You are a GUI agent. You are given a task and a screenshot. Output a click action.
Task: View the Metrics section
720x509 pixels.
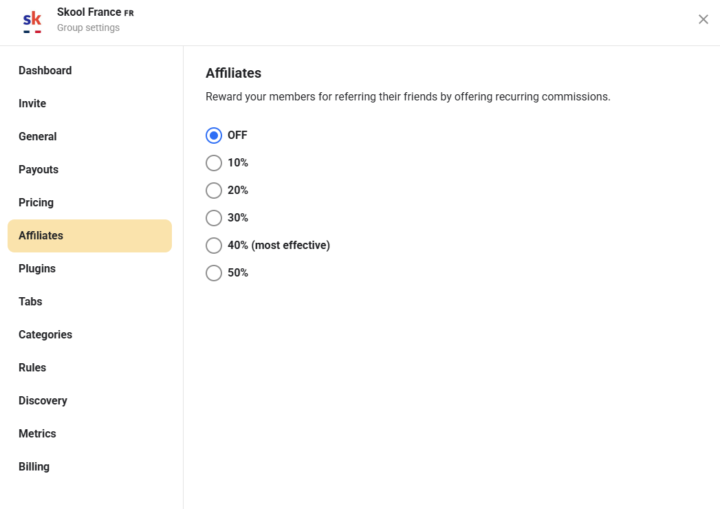click(x=37, y=434)
